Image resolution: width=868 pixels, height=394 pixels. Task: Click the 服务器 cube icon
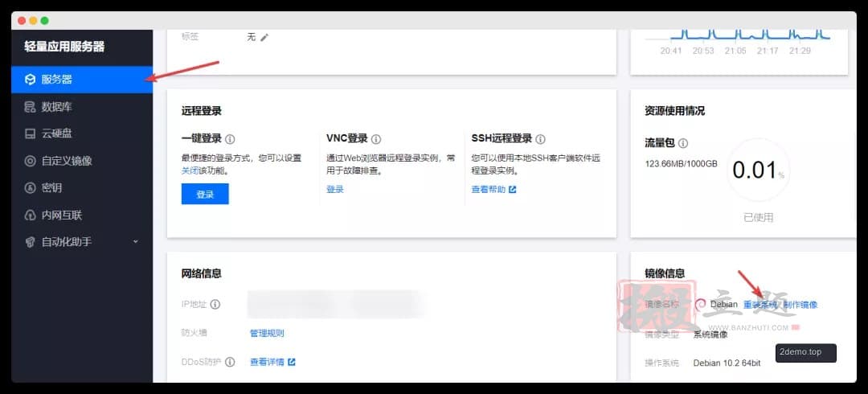click(30, 80)
